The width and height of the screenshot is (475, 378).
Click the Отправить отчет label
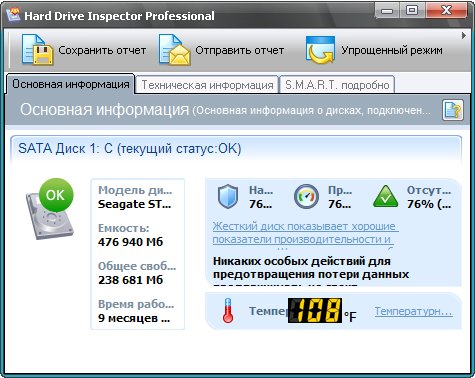coord(239,50)
